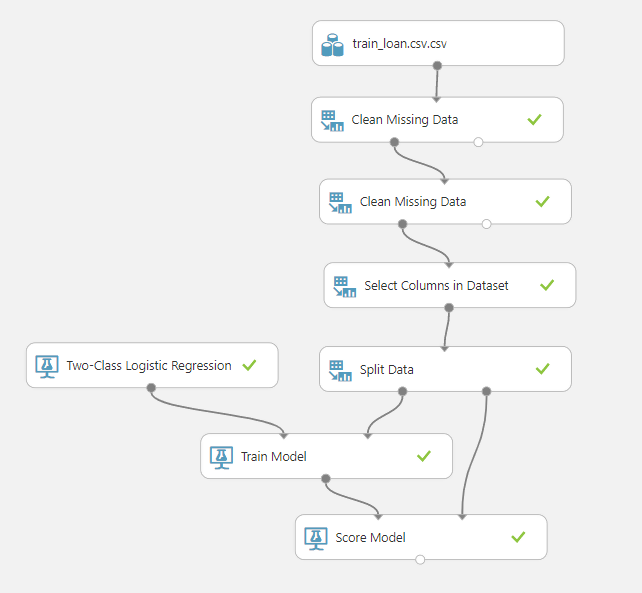
Task: Click the green checkmark on Score Model
Action: pyautogui.click(x=518, y=537)
